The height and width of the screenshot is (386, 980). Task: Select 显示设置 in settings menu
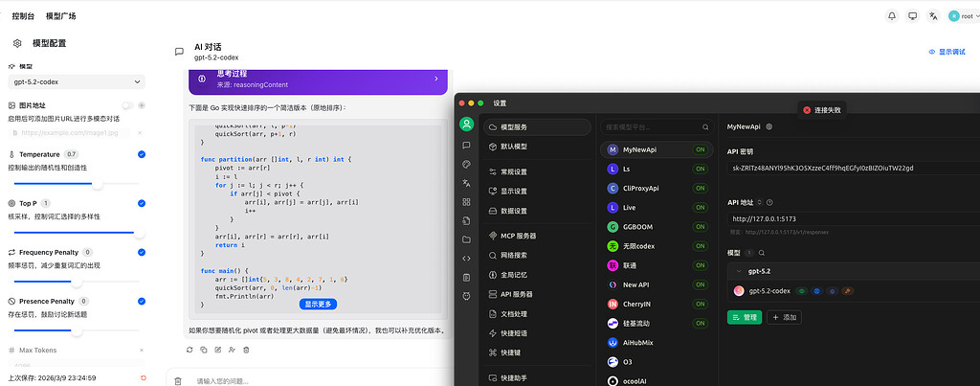pos(537,192)
